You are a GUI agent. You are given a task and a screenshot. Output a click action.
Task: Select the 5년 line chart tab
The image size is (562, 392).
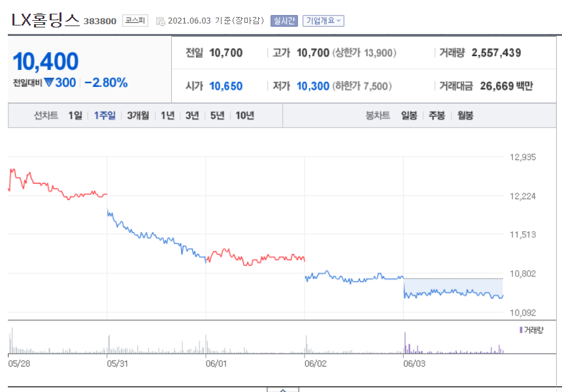[217, 116]
